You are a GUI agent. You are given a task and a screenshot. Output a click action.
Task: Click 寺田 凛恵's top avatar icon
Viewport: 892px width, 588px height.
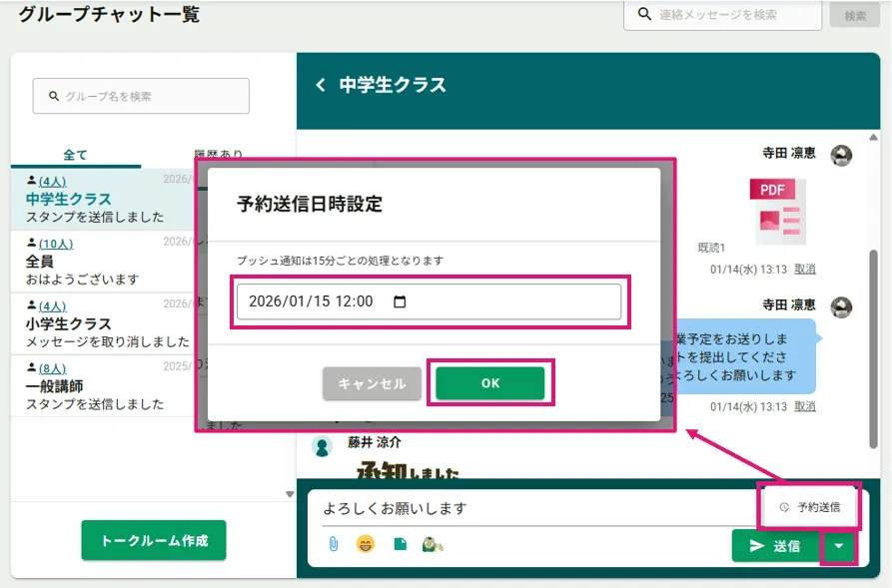pyautogui.click(x=841, y=155)
